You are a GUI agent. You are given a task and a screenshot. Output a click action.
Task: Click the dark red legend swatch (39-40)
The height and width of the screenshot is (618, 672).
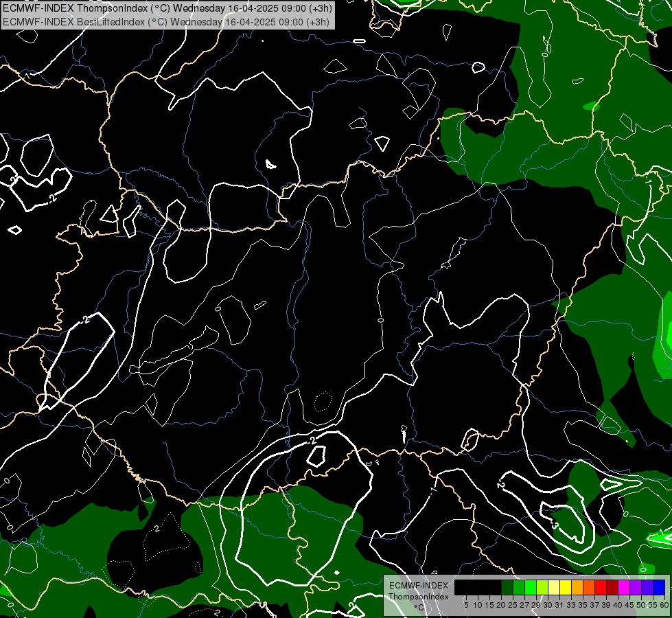[x=612, y=587]
